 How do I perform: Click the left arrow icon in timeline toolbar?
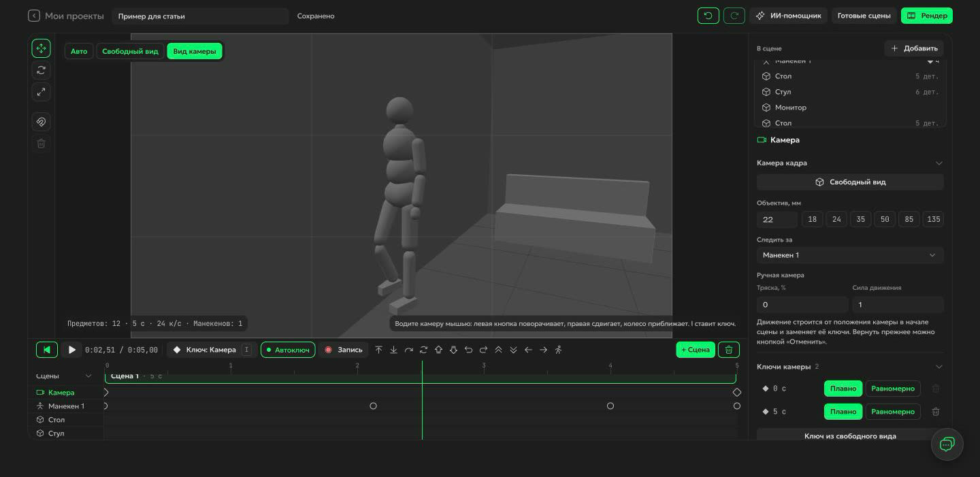pyautogui.click(x=529, y=350)
